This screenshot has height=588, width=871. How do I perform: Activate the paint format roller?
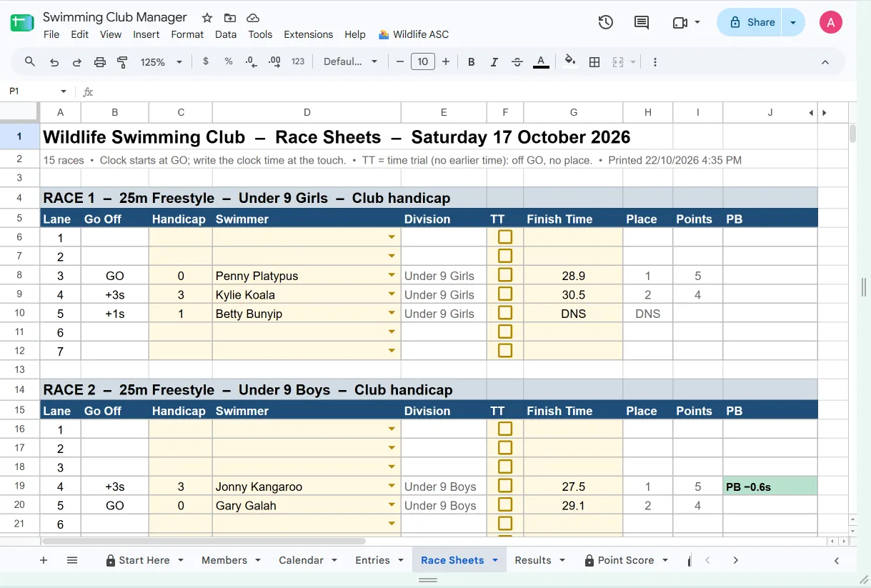click(x=122, y=62)
